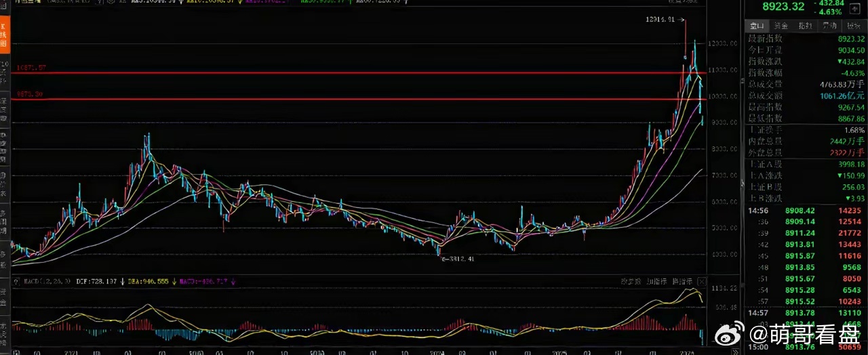The width and height of the screenshot is (868, 355).
Task: Click the 指数涨幅 value -4.63%
Action: pos(853,73)
